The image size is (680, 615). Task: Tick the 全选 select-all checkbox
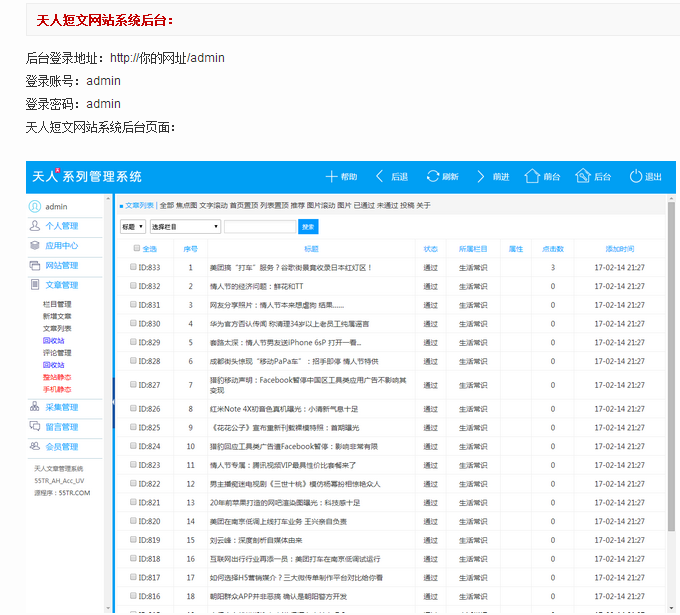click(136, 249)
